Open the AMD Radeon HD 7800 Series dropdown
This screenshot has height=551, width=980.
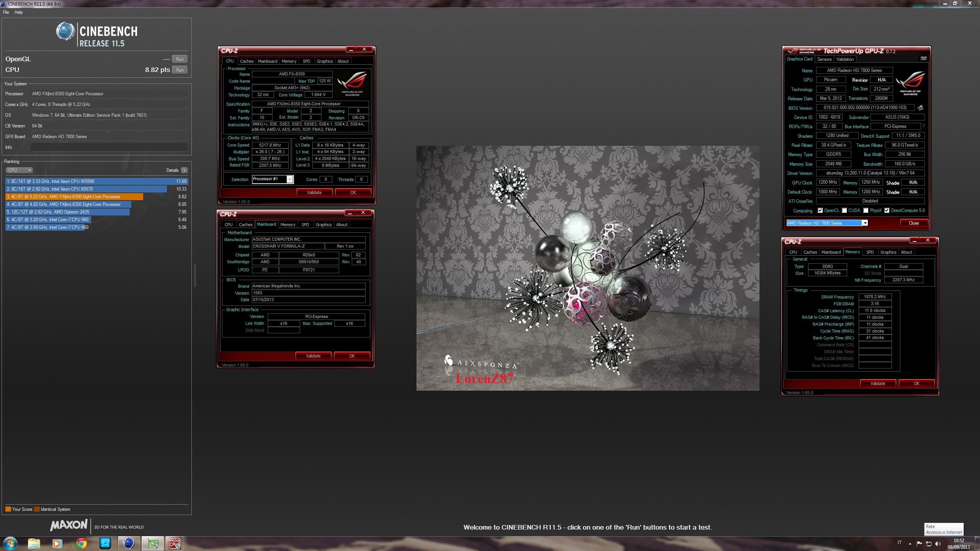(827, 223)
